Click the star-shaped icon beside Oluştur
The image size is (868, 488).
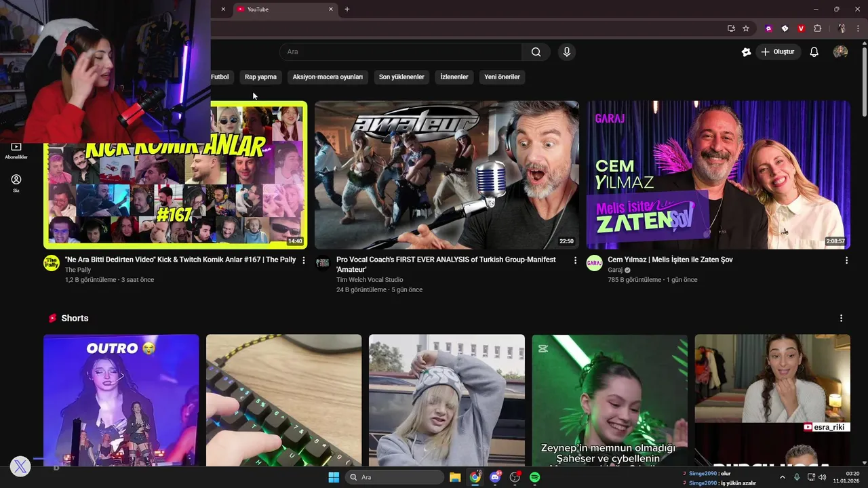pos(746,52)
